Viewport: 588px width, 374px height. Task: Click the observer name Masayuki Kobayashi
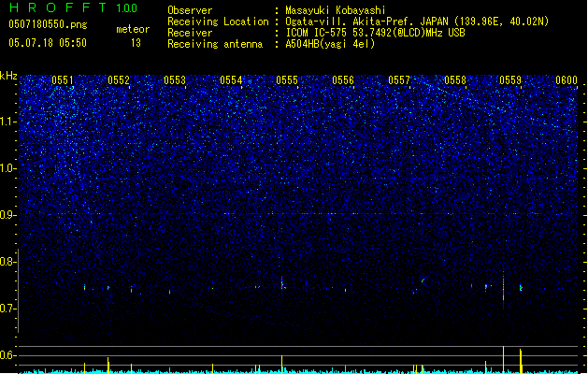pyautogui.click(x=336, y=10)
